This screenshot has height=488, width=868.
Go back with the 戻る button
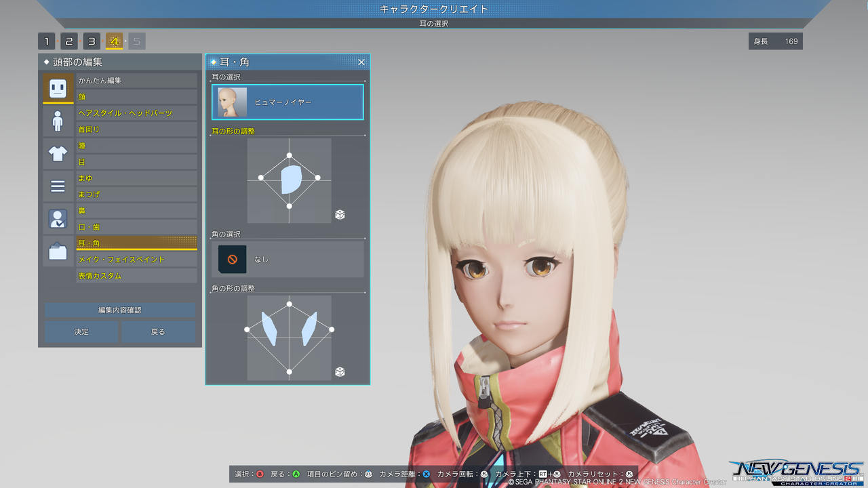pyautogui.click(x=158, y=332)
